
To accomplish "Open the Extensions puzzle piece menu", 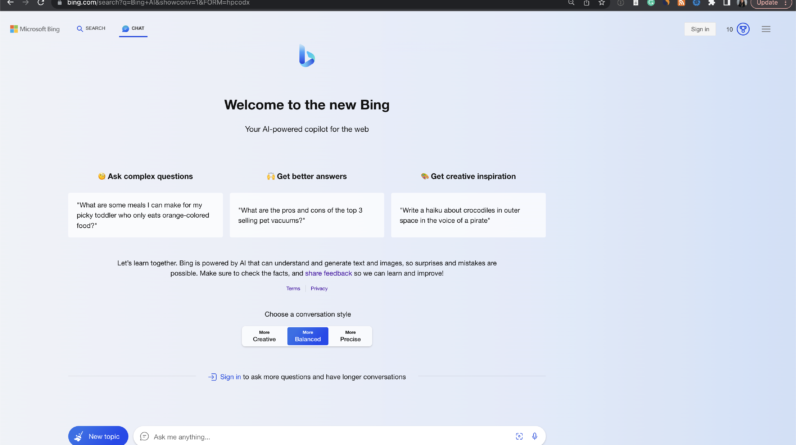I will click(712, 3).
